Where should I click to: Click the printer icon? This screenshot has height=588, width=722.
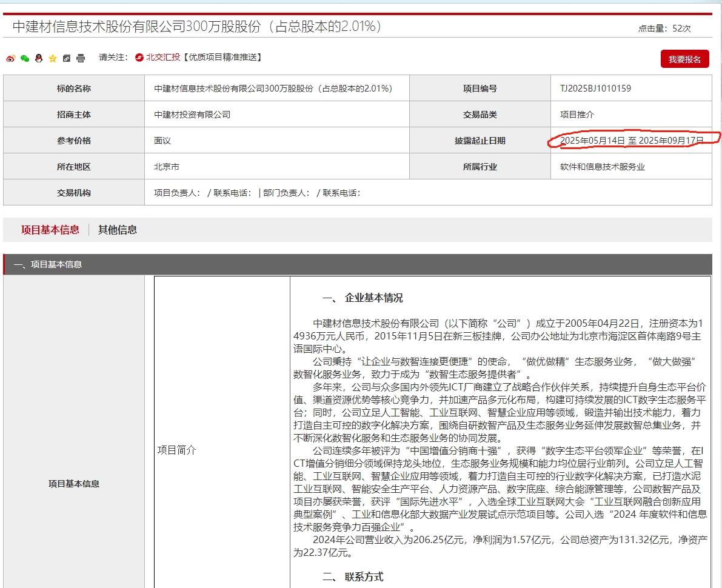(81, 58)
